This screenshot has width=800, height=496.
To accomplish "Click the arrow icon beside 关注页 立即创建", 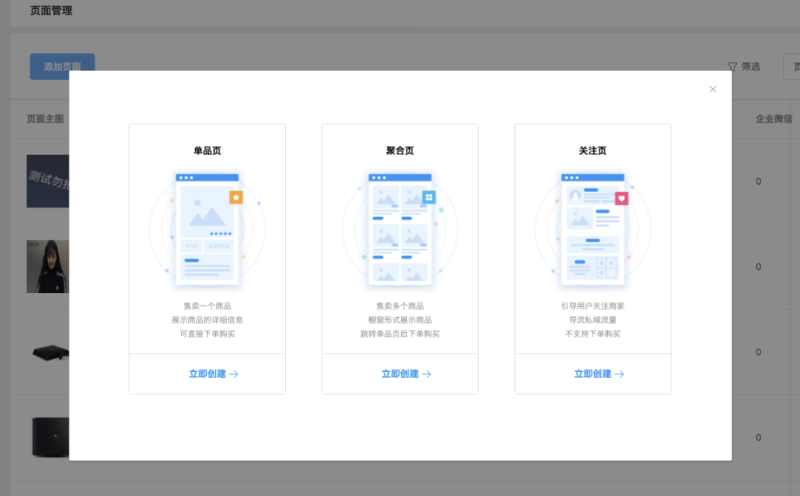I will pos(619,374).
